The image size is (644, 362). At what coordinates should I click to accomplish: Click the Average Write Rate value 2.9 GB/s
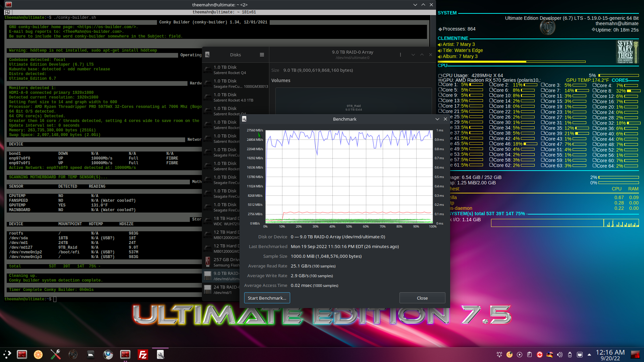(312, 276)
